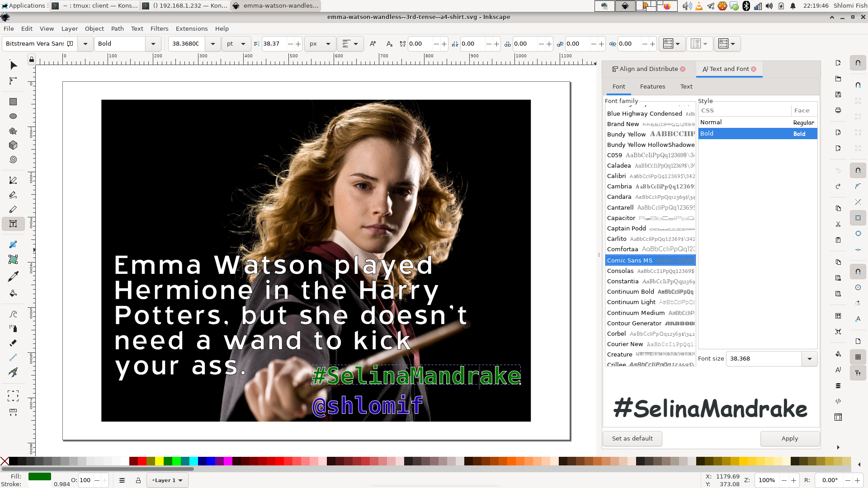This screenshot has width=868, height=488.
Task: Toggle superscript in text toolbar
Action: coord(373,44)
